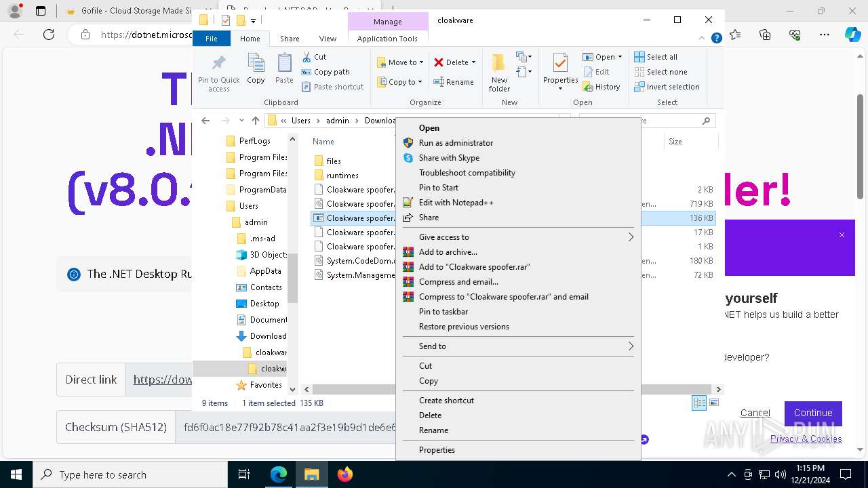Viewport: 868px width, 488px height.
Task: Open the Move to dropdown
Action: (400, 62)
